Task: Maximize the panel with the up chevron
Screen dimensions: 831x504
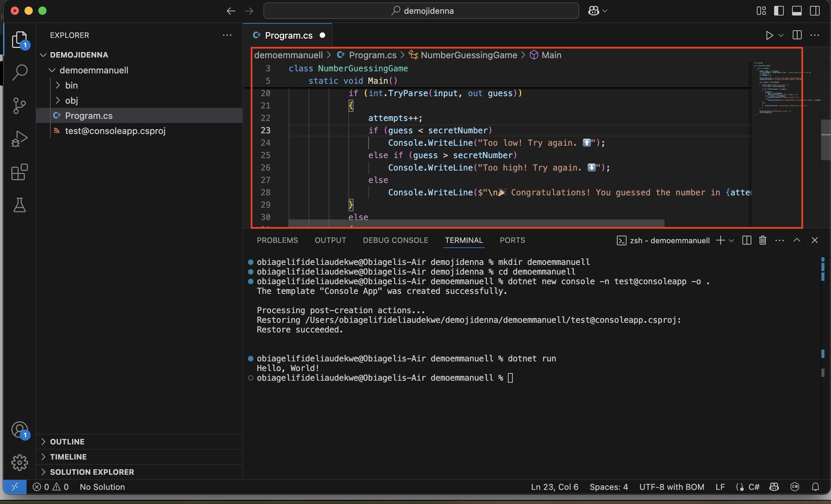Action: coord(797,240)
